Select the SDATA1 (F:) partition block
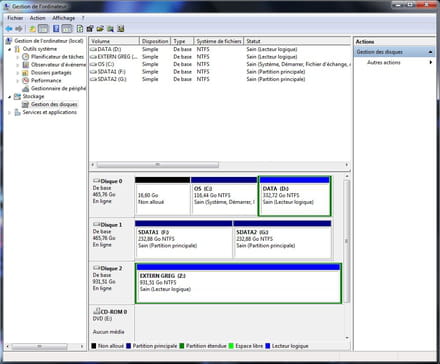 pos(184,239)
